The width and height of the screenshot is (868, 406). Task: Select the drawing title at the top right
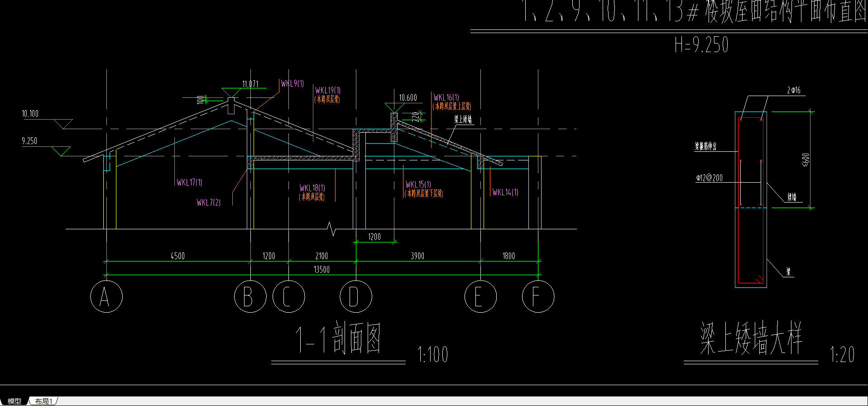693,11
